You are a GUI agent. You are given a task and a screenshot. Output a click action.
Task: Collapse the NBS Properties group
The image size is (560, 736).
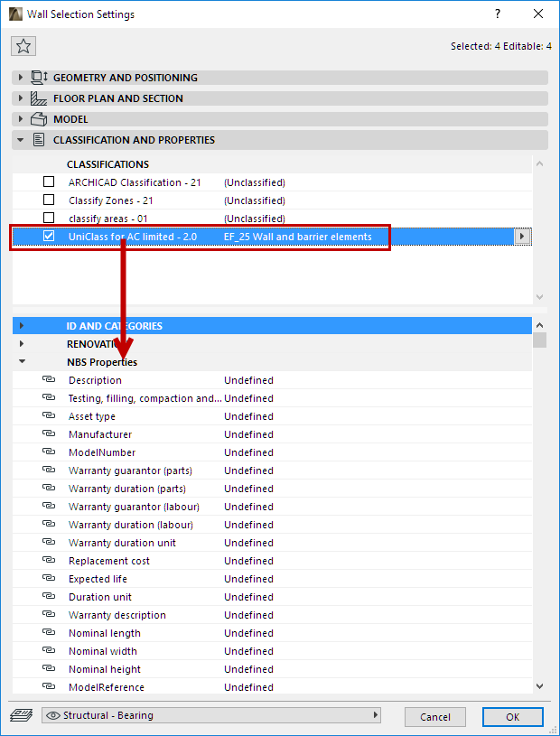point(22,362)
